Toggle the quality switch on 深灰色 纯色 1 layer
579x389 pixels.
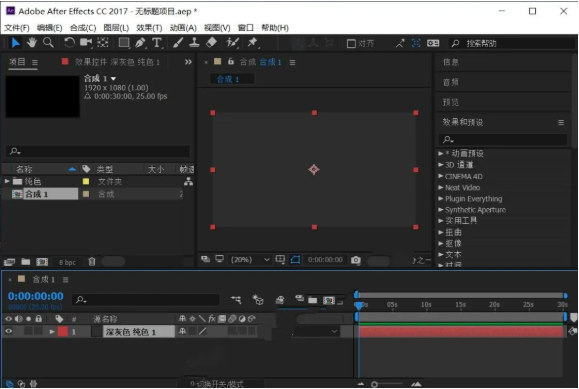pyautogui.click(x=202, y=331)
